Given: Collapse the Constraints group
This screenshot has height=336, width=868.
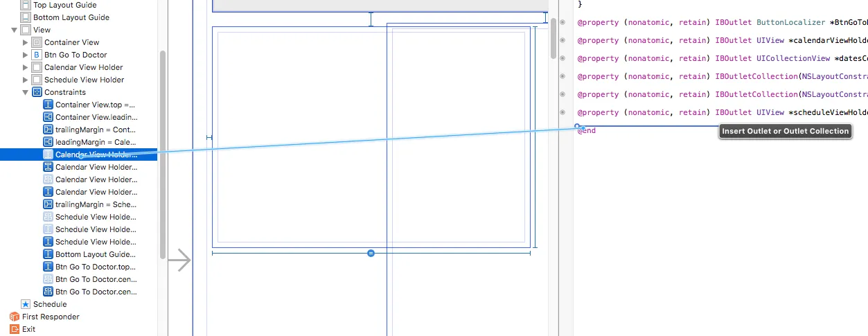Looking at the screenshot, I should (x=26, y=93).
